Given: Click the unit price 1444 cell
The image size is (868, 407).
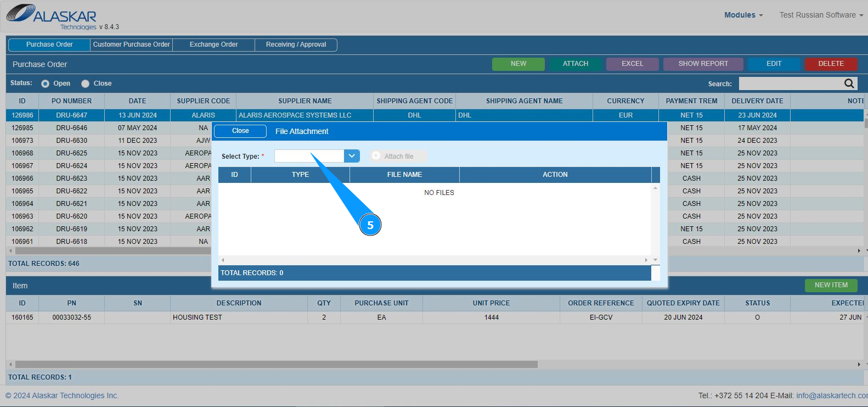Looking at the screenshot, I should [492, 317].
